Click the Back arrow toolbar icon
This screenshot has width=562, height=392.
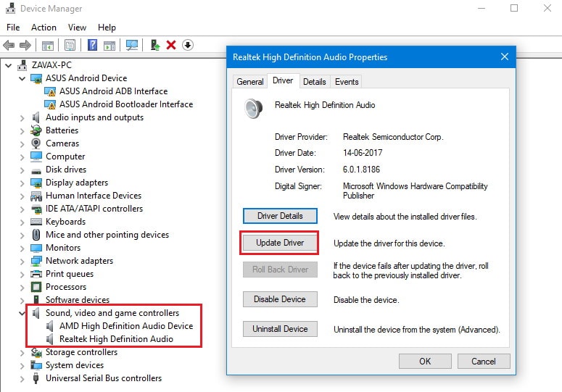9,45
